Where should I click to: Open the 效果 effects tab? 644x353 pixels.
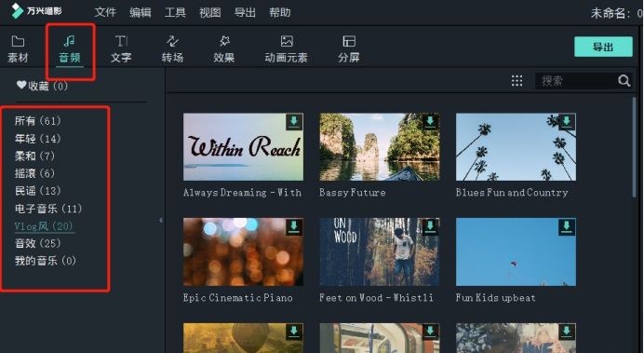pyautogui.click(x=224, y=49)
